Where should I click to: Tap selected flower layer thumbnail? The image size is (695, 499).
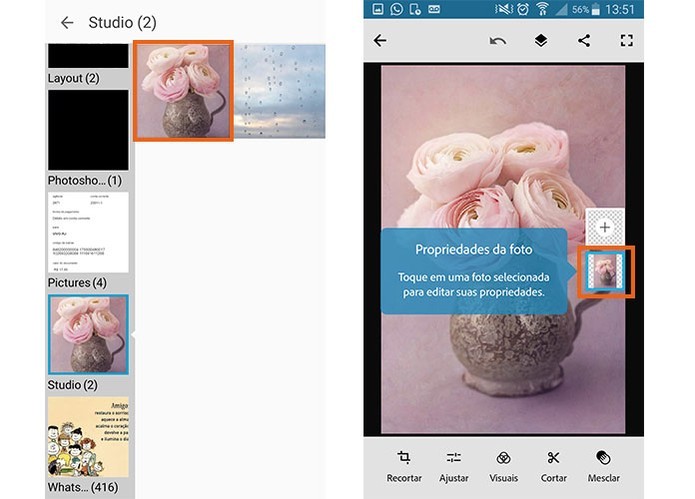pyautogui.click(x=605, y=272)
